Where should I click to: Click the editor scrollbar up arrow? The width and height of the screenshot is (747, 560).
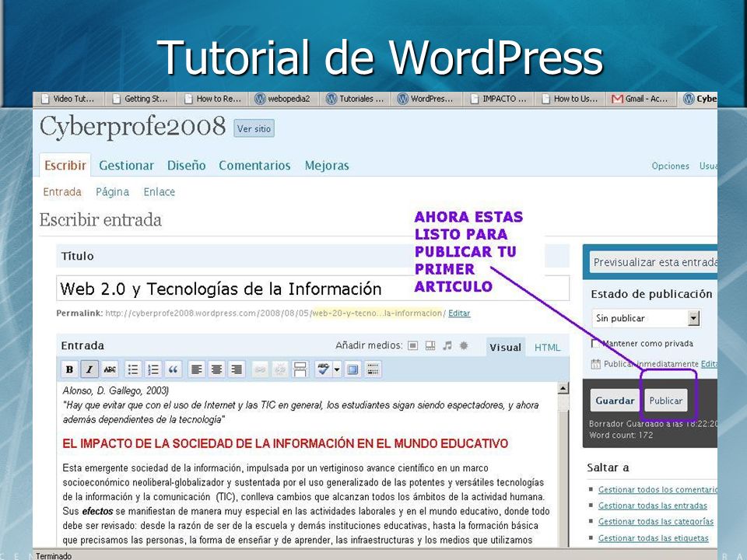(x=563, y=388)
